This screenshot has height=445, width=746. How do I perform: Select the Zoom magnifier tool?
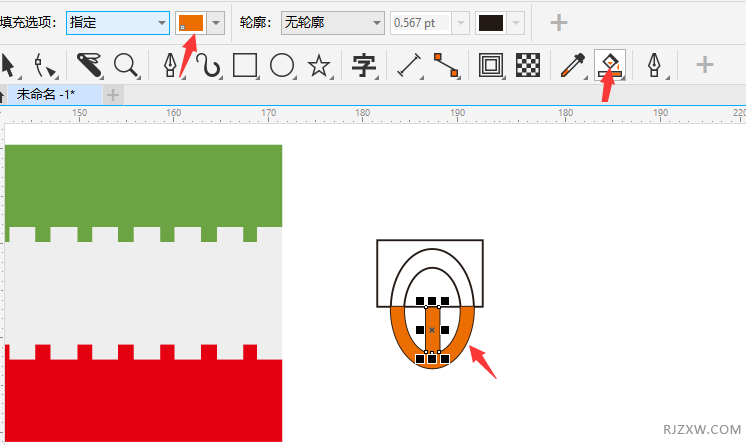[x=126, y=65]
